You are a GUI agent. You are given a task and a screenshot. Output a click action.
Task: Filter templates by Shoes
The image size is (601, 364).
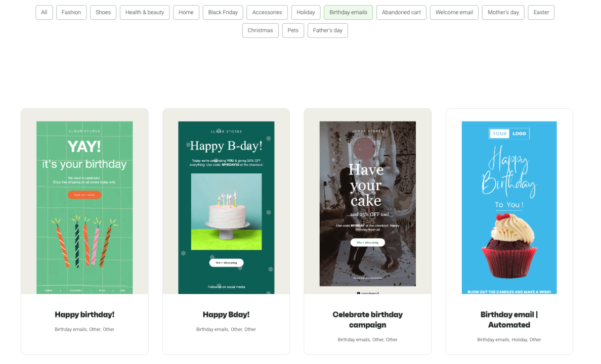103,12
